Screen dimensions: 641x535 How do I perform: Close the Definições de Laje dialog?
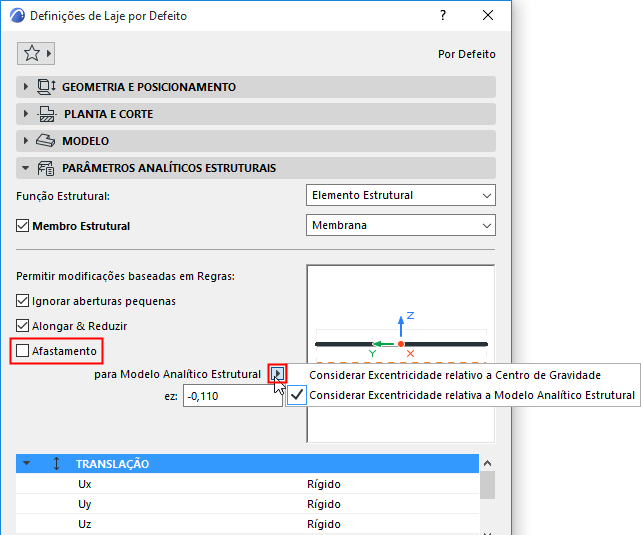(488, 15)
